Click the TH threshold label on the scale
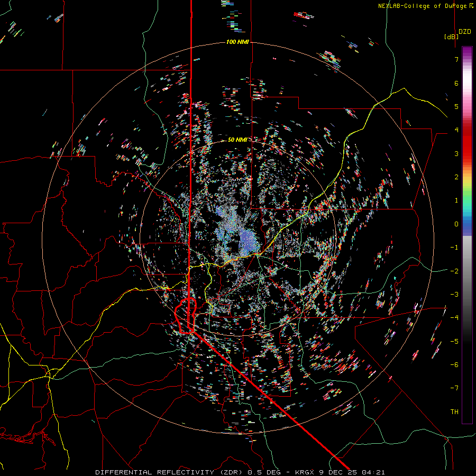This screenshot has width=476, height=476. point(454,412)
